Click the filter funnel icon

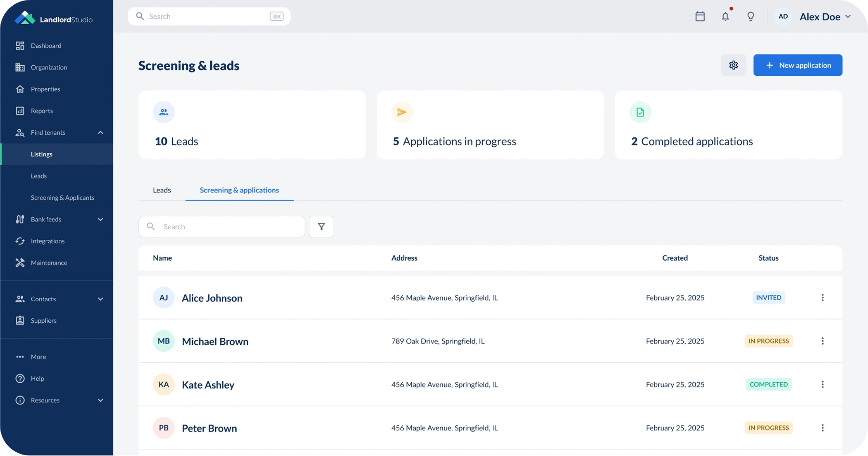click(x=321, y=227)
